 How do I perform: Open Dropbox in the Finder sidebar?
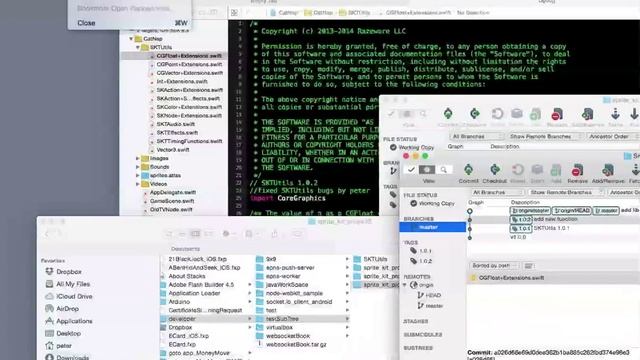(63, 271)
